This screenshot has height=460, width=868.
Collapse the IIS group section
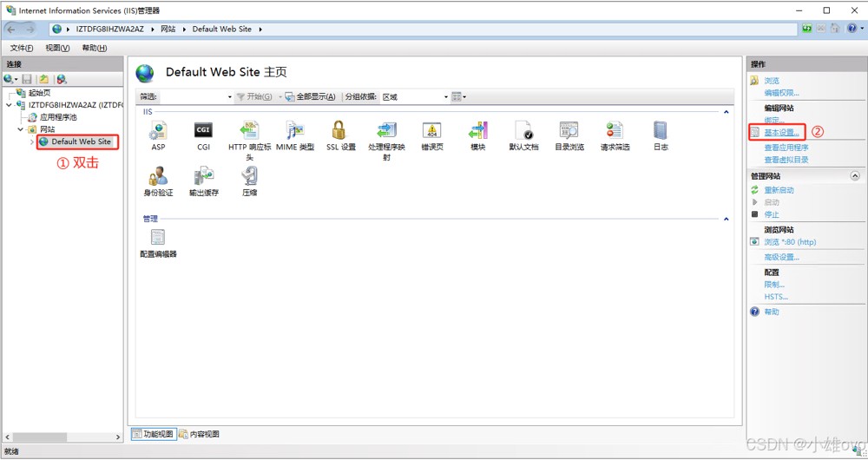click(726, 113)
